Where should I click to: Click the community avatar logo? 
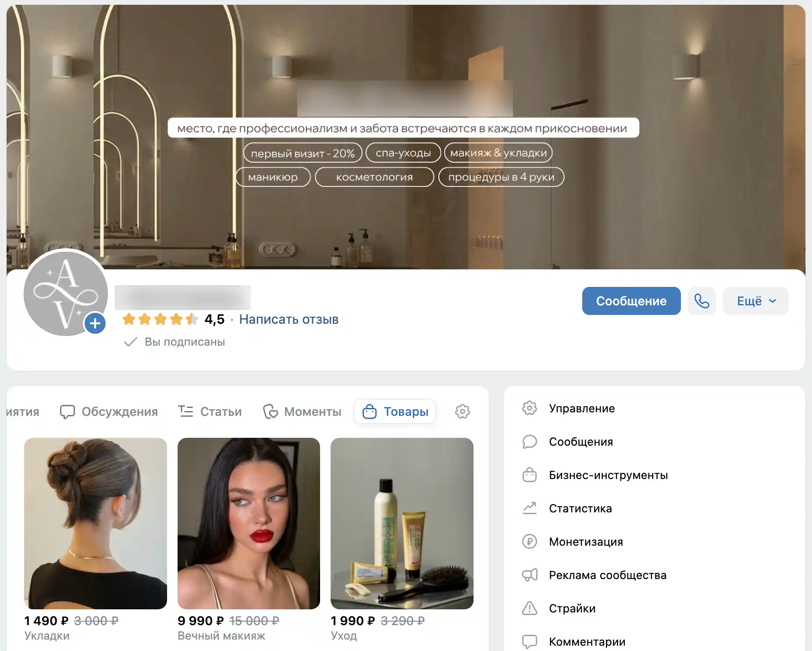[66, 293]
